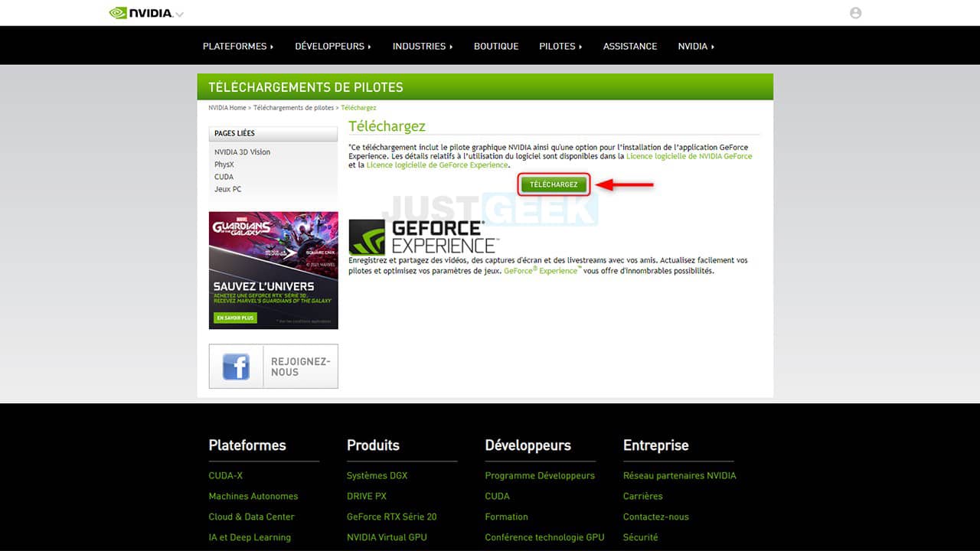This screenshot has height=551, width=980.
Task: Click the Développeurs footer heading
Action: (x=528, y=445)
